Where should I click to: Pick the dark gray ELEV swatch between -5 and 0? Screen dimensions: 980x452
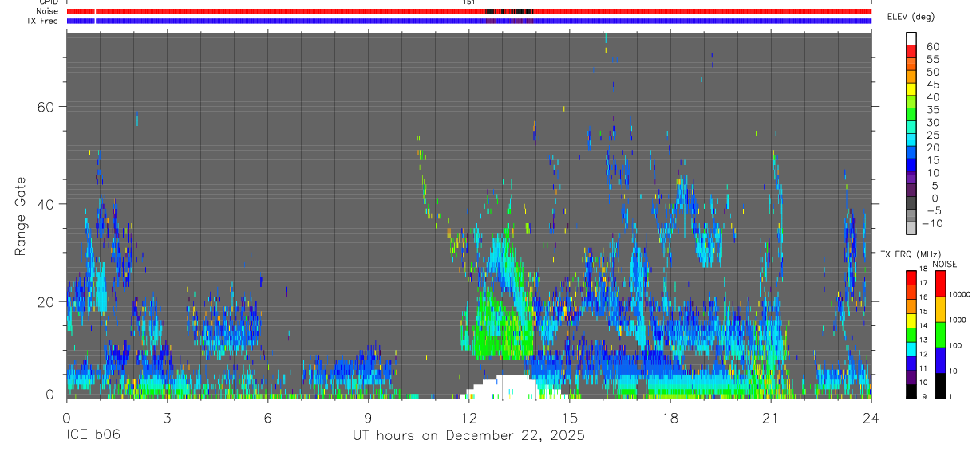(911, 202)
